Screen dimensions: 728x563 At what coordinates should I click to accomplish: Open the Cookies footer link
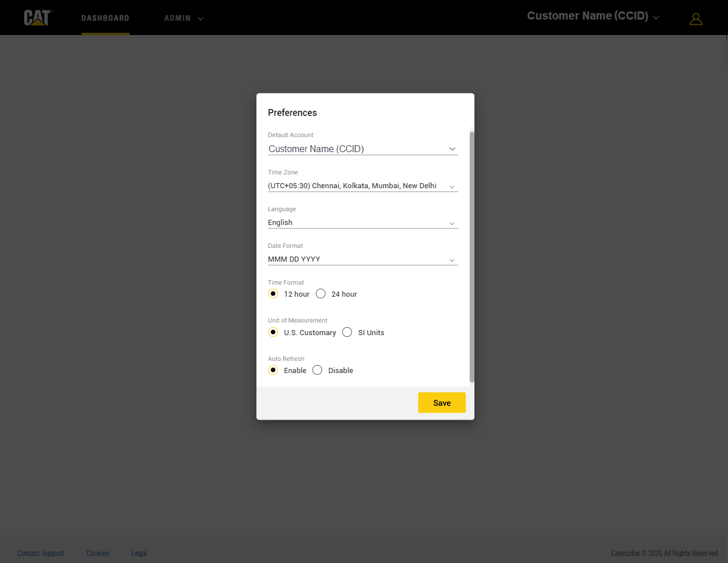98,553
